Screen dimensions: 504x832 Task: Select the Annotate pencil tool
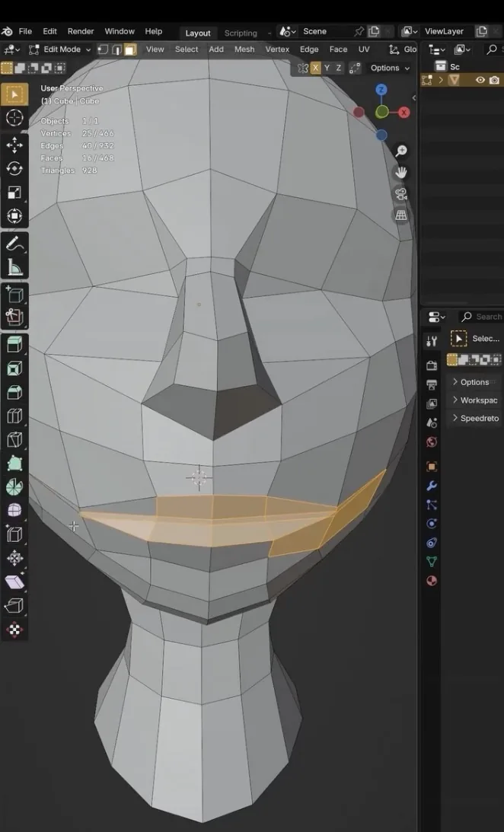pyautogui.click(x=14, y=244)
